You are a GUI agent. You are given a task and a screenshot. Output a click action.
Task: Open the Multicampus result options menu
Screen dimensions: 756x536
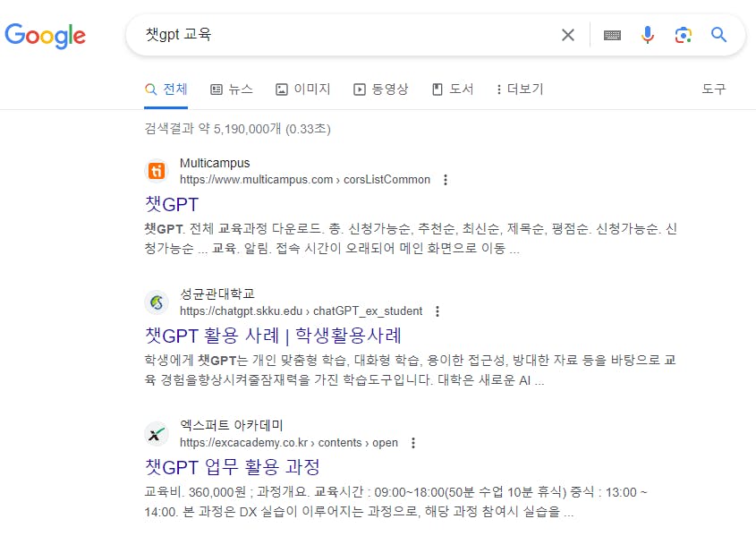tap(446, 180)
